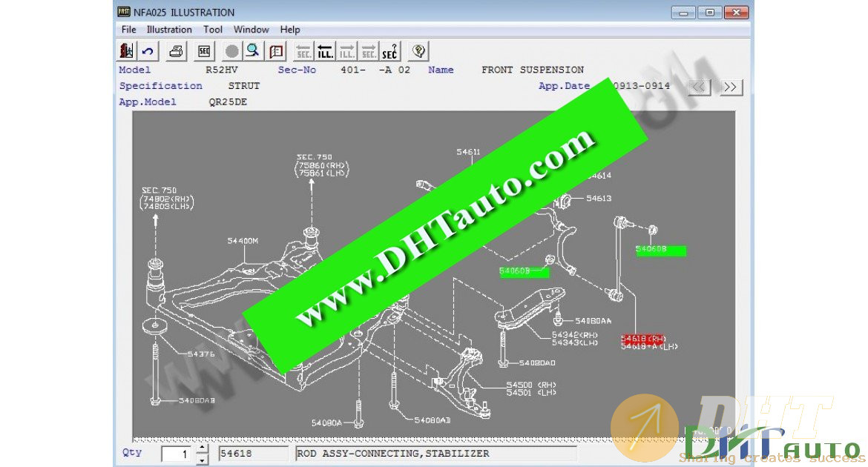Select part label 54400M
The image size is (868, 467).
click(243, 241)
